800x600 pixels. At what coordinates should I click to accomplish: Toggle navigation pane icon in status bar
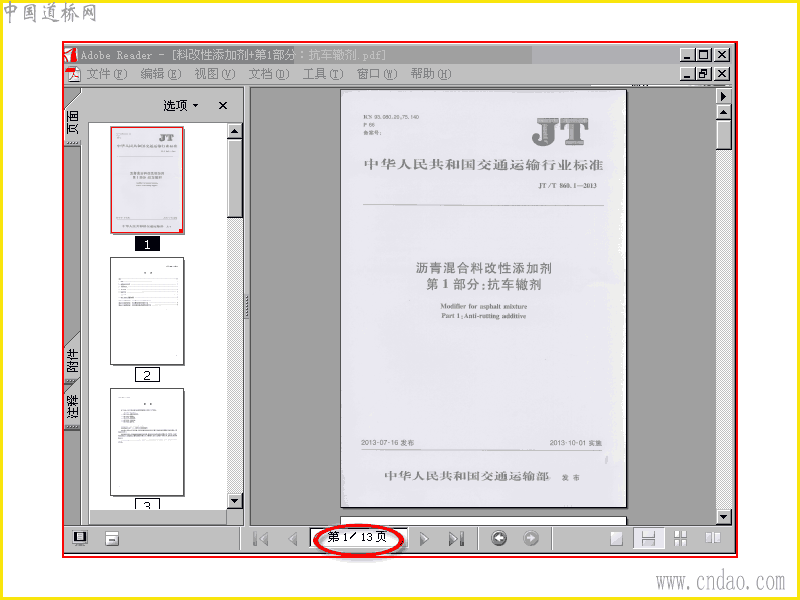80,538
